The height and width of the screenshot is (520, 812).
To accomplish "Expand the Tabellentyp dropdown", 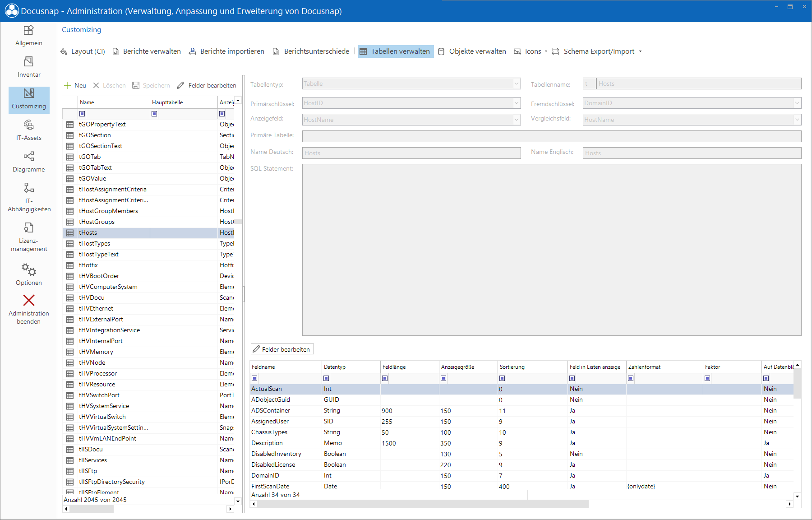I will point(517,84).
